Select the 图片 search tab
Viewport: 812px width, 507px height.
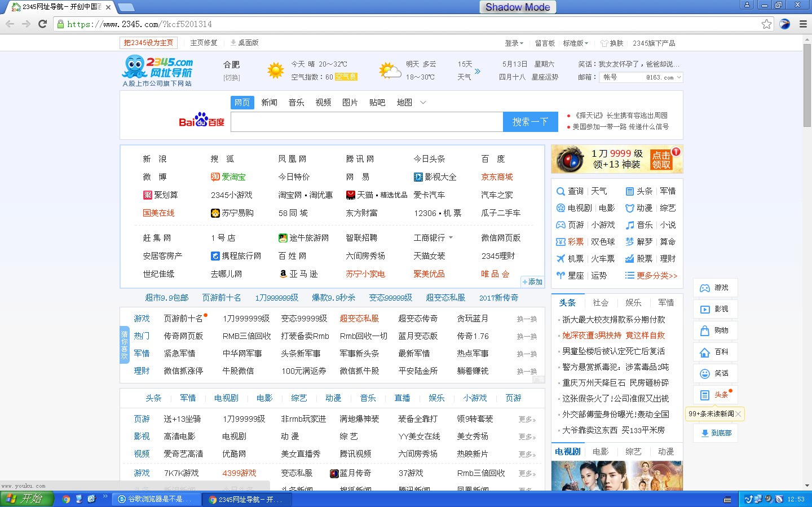click(350, 103)
